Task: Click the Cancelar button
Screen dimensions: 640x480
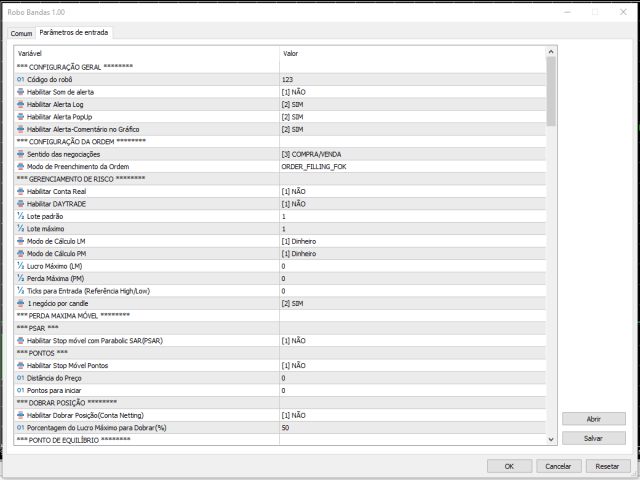Action: [x=558, y=466]
